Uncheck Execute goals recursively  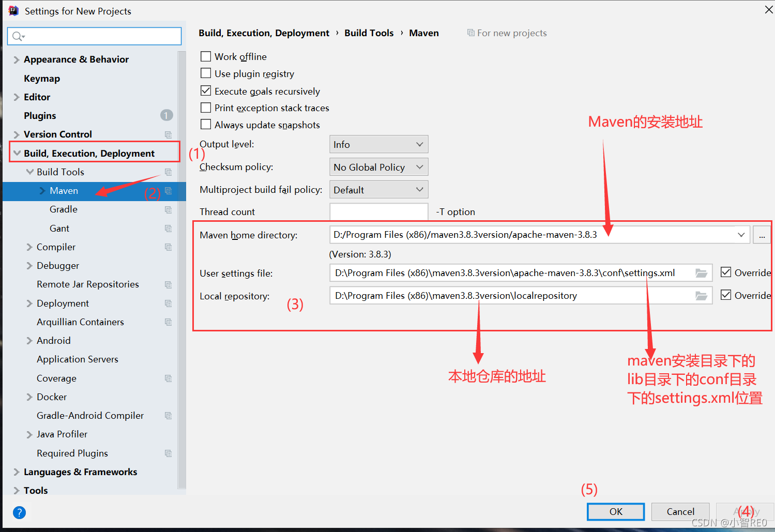point(206,91)
